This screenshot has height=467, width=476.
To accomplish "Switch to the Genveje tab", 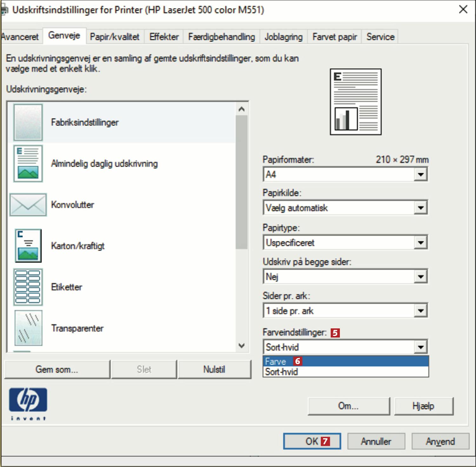I will pyautogui.click(x=64, y=36).
